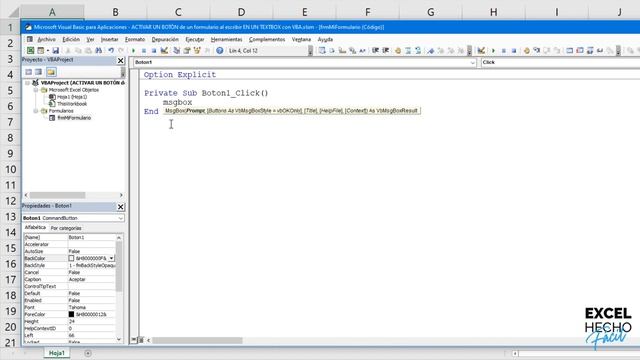Open the Locals Window from the Debug toolbar

point(570,51)
